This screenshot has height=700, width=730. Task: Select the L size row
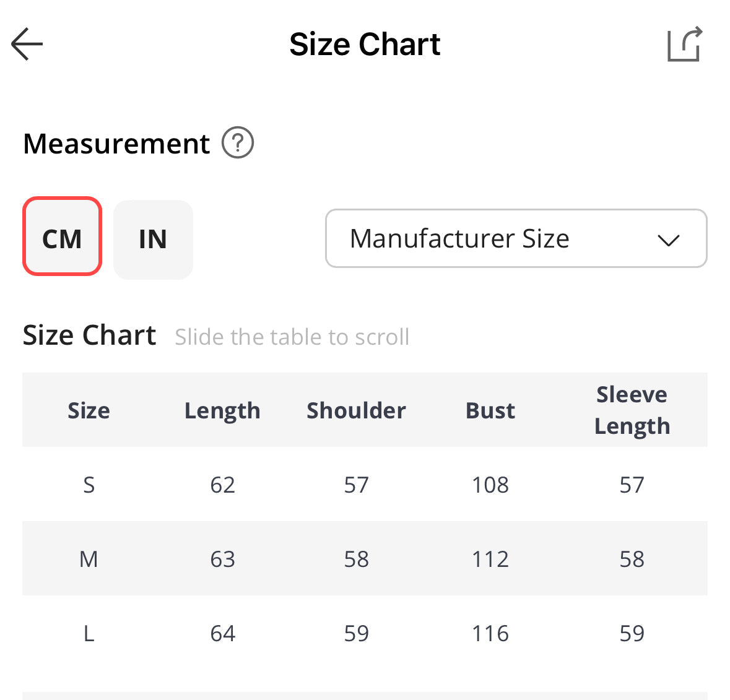pyautogui.click(x=89, y=633)
